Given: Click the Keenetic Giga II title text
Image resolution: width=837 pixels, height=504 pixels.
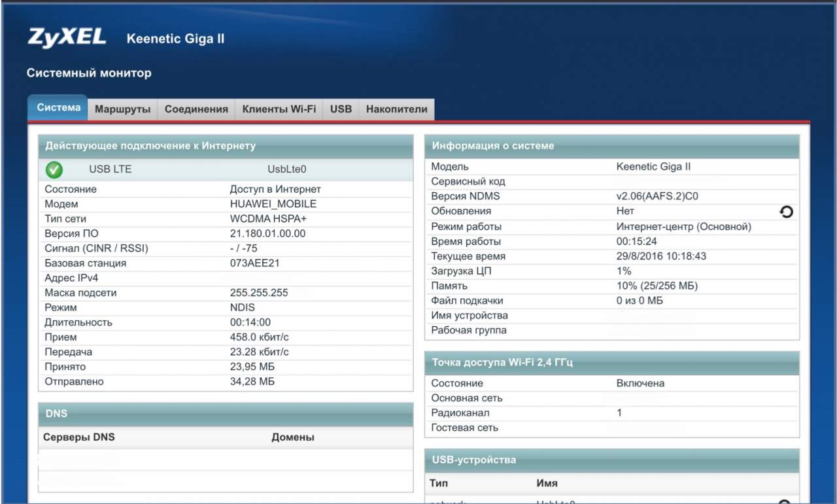Looking at the screenshot, I should pyautogui.click(x=175, y=39).
